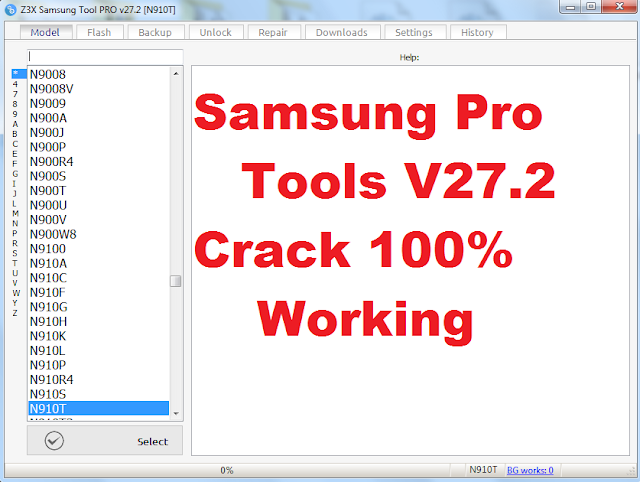Filter models by index letter N
Image resolution: width=640 pixels, height=482 pixels.
(x=15, y=223)
